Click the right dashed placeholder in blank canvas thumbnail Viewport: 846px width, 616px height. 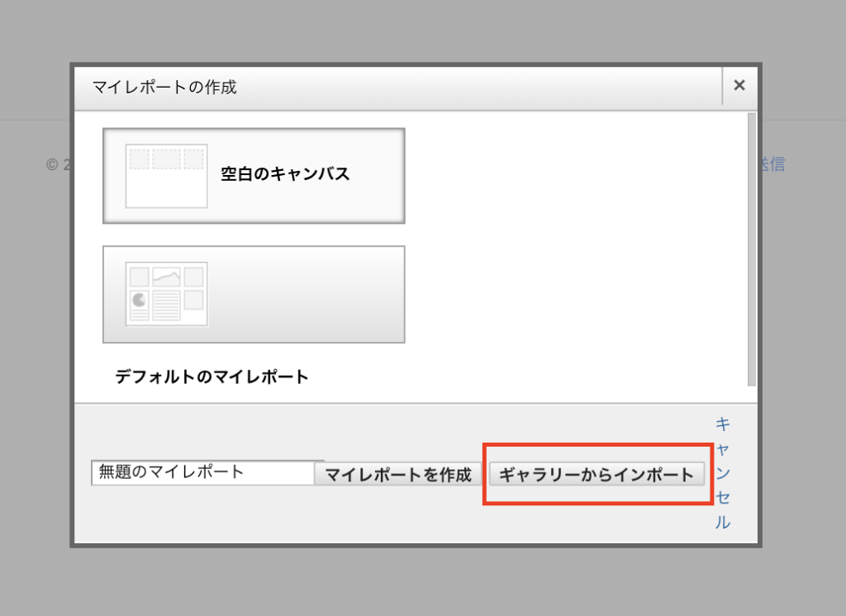193,159
